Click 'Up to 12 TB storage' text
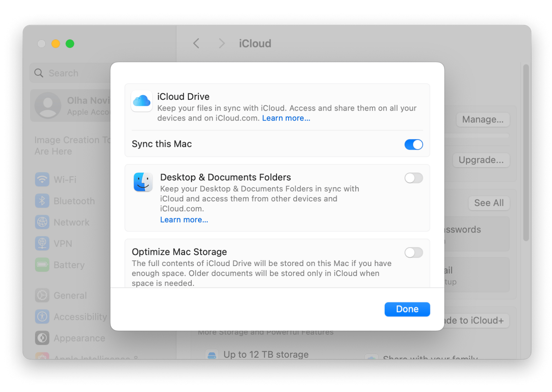The width and height of the screenshot is (552, 392). pyautogui.click(x=266, y=354)
